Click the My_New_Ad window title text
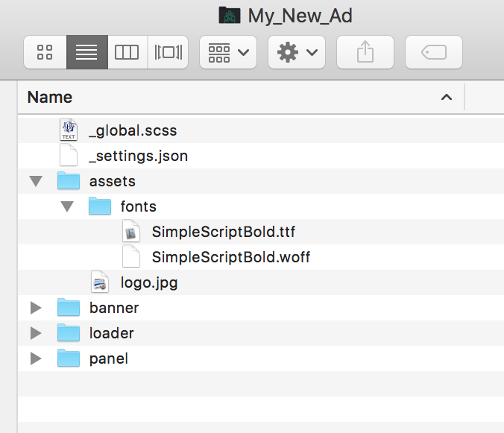Viewport: 504px width, 433px height. (x=300, y=16)
